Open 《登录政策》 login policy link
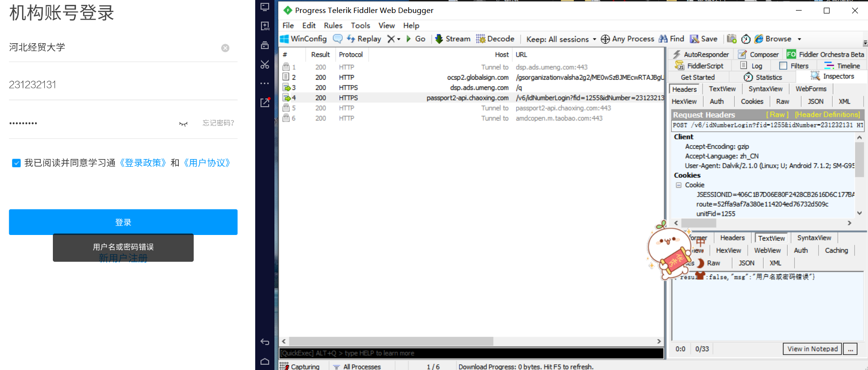 (x=143, y=163)
